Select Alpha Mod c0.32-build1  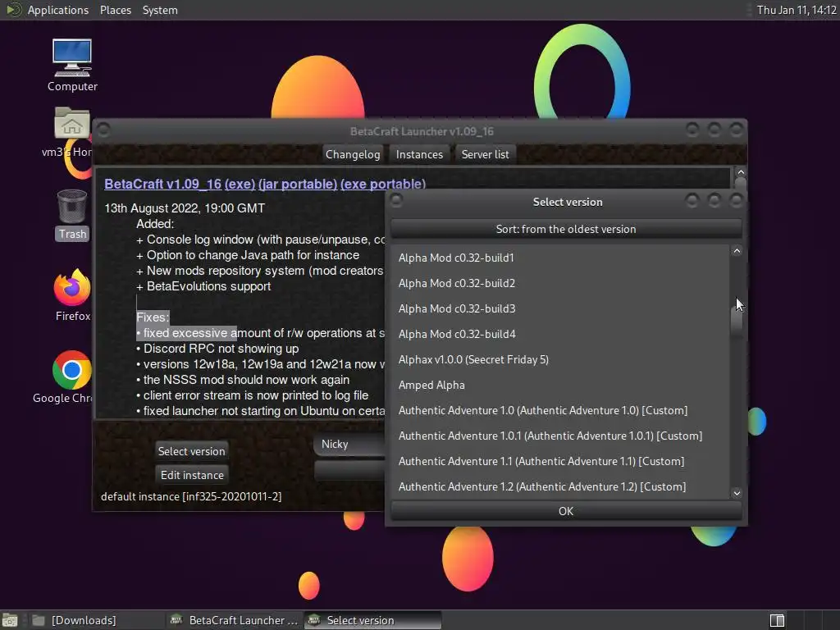(559, 258)
